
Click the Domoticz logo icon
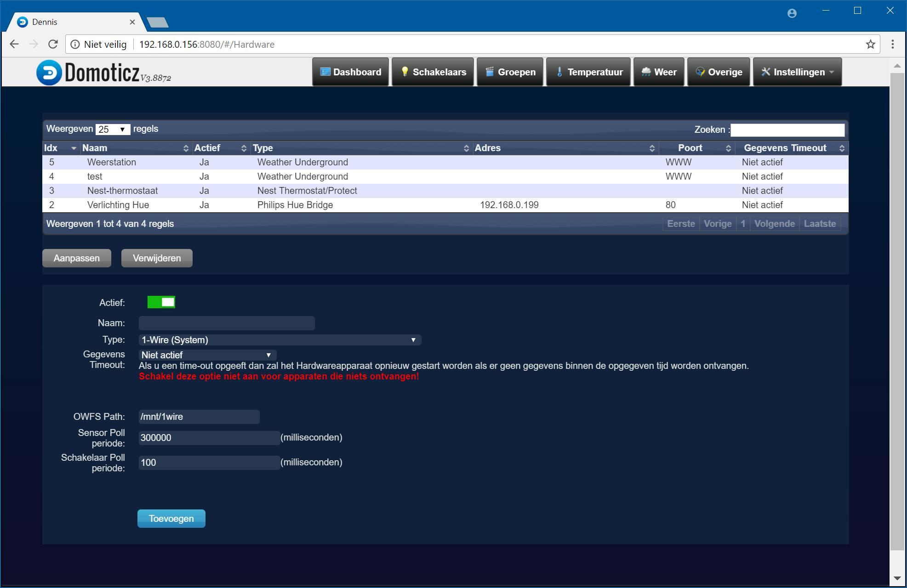(x=49, y=73)
